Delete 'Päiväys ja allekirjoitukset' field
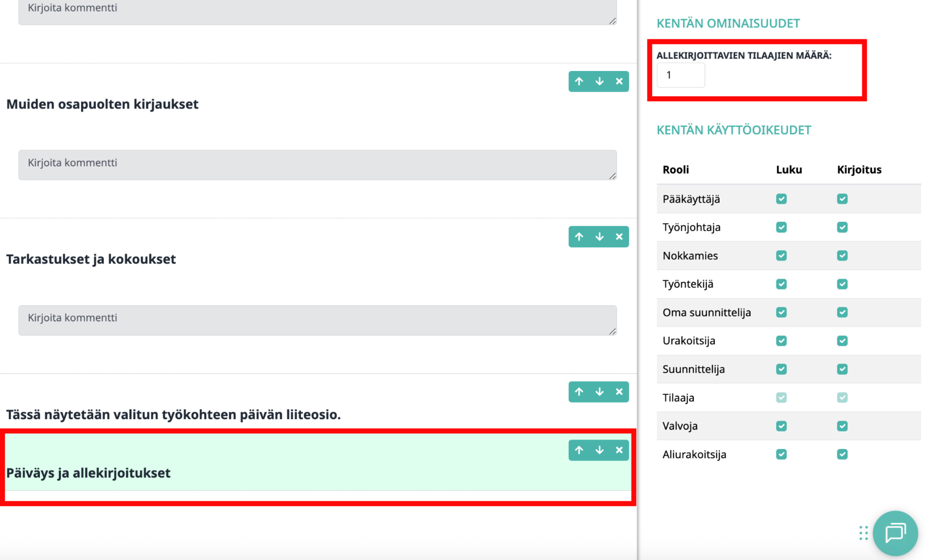The height and width of the screenshot is (560, 926). [619, 450]
